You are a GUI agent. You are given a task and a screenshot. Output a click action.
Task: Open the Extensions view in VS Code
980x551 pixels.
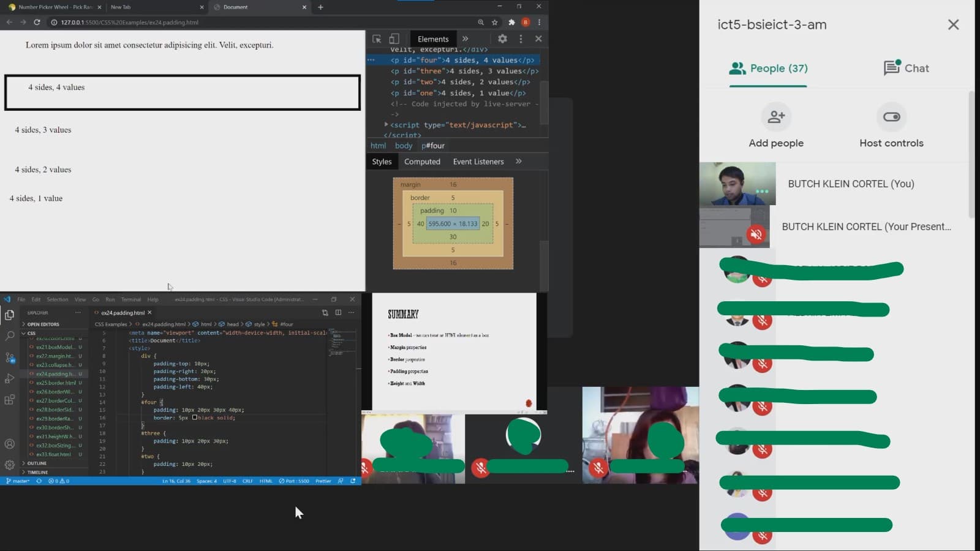[x=9, y=400]
